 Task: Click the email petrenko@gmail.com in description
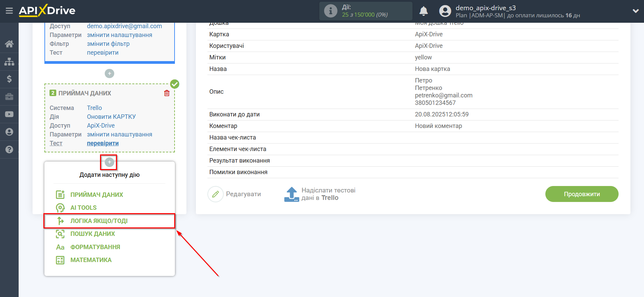click(x=444, y=95)
